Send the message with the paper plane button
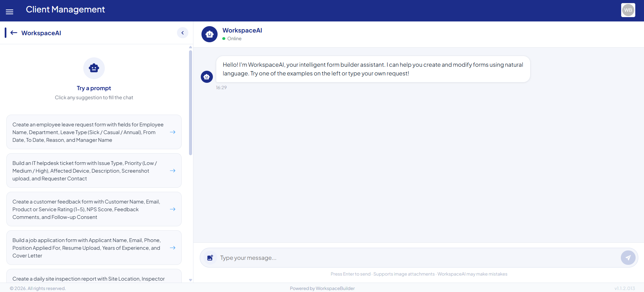The width and height of the screenshot is (644, 292). (628, 258)
